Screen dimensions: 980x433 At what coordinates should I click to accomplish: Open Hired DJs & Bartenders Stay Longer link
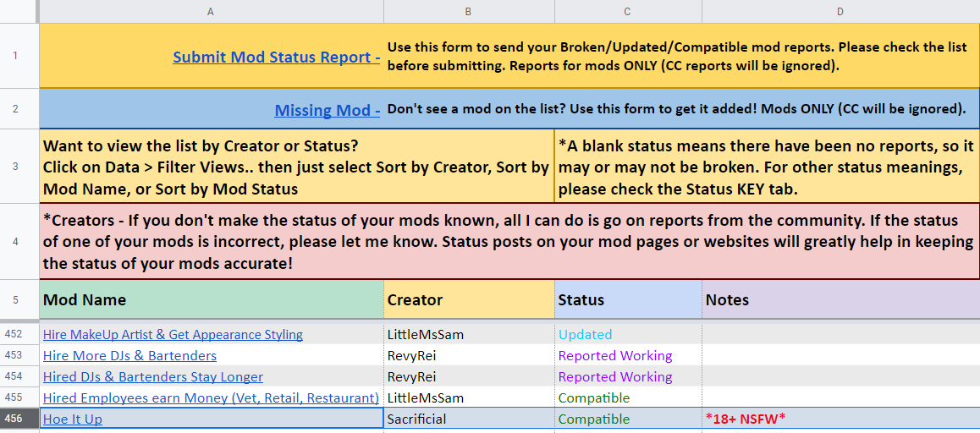[153, 377]
